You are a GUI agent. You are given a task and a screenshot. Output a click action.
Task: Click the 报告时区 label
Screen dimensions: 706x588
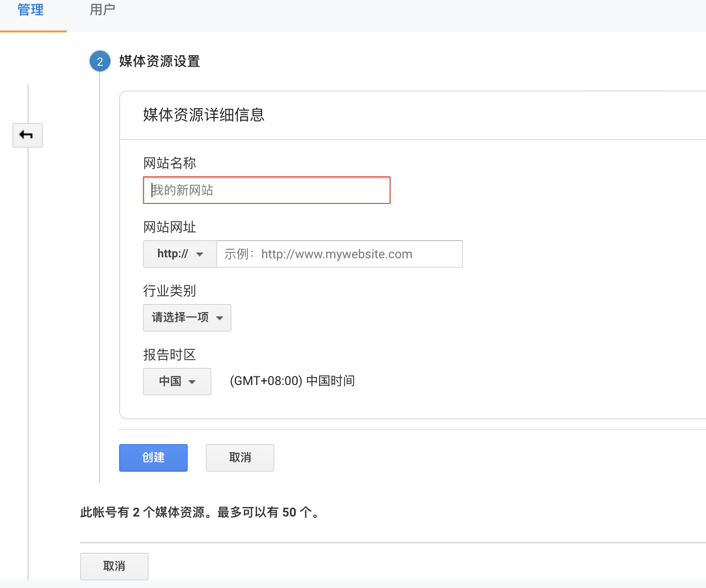[x=170, y=355]
